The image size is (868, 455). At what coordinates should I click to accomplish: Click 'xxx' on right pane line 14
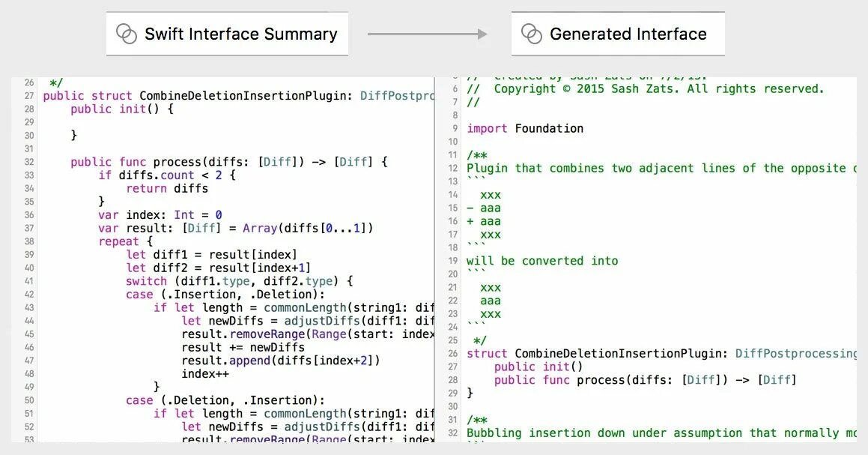pyautogui.click(x=491, y=195)
